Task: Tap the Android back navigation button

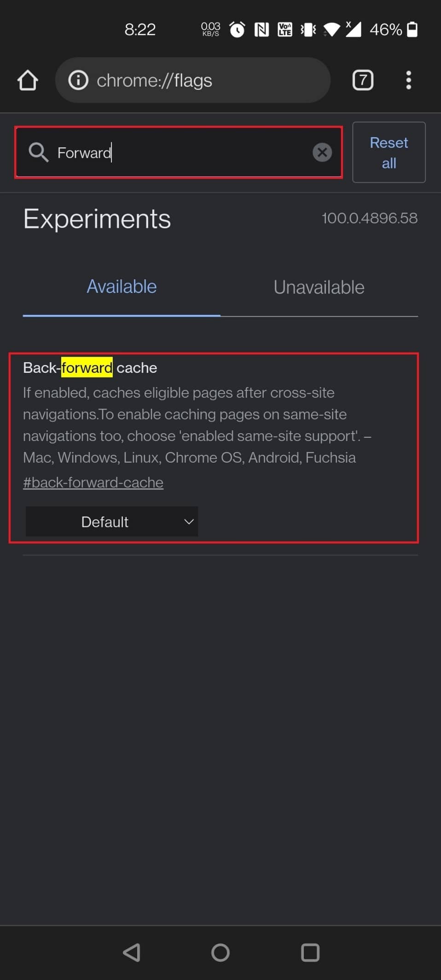Action: [x=132, y=952]
